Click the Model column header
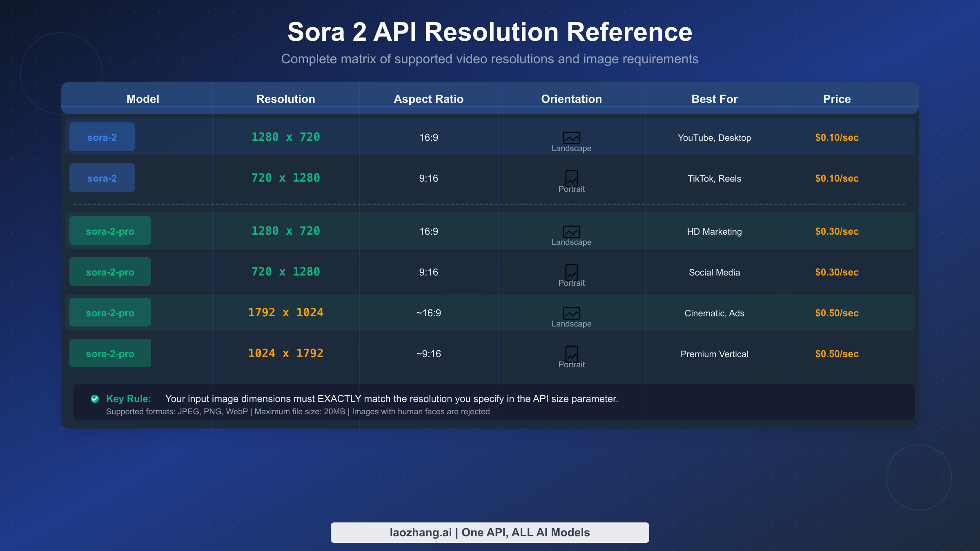The image size is (980, 551). 143,99
